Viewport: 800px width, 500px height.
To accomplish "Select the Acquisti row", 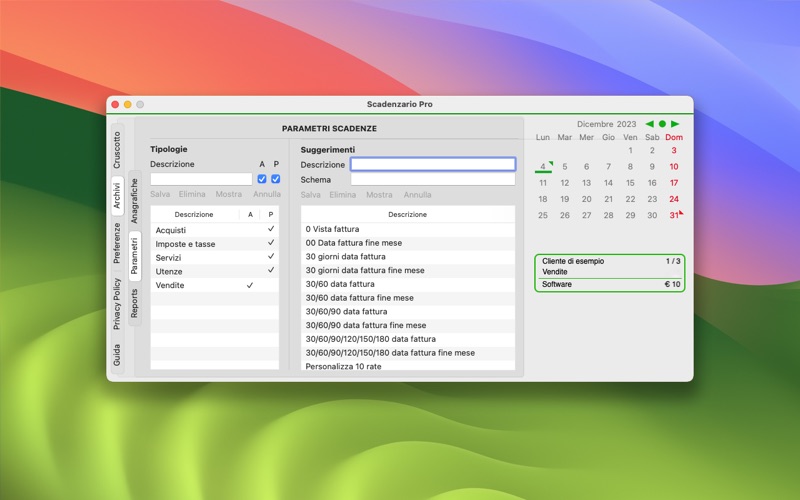I will pyautogui.click(x=215, y=230).
